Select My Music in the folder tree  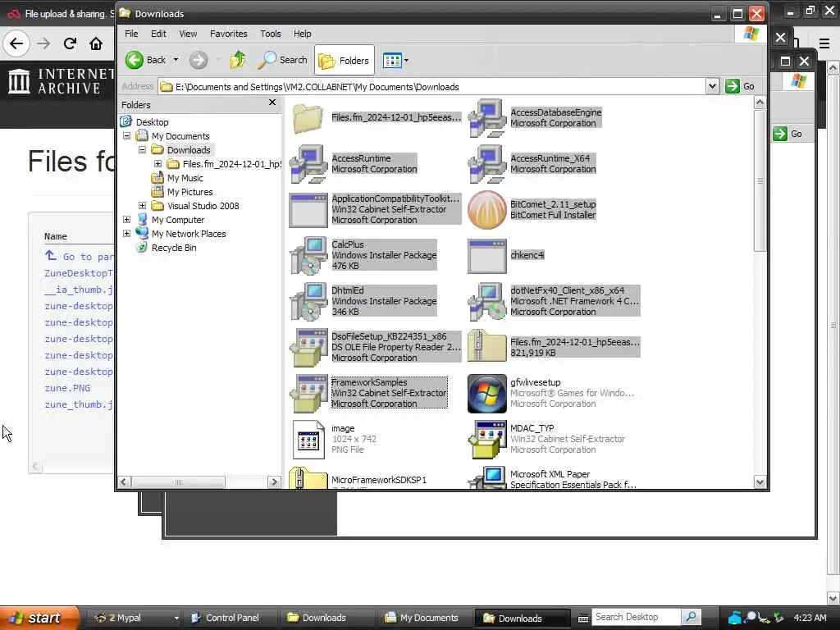click(x=185, y=178)
